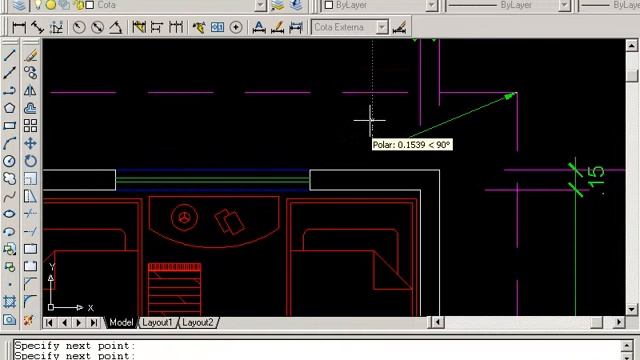Select the Extend tool
This screenshot has width=640, height=360.
point(31,231)
